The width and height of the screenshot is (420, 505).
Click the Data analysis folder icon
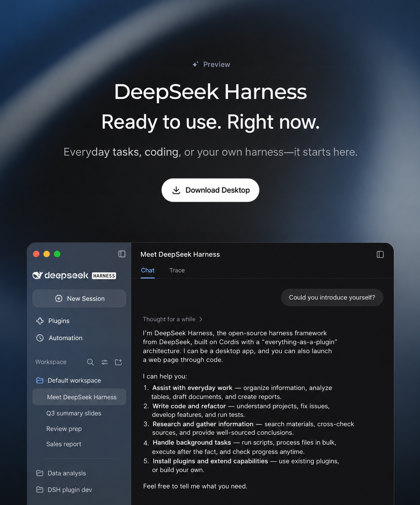pyautogui.click(x=40, y=473)
